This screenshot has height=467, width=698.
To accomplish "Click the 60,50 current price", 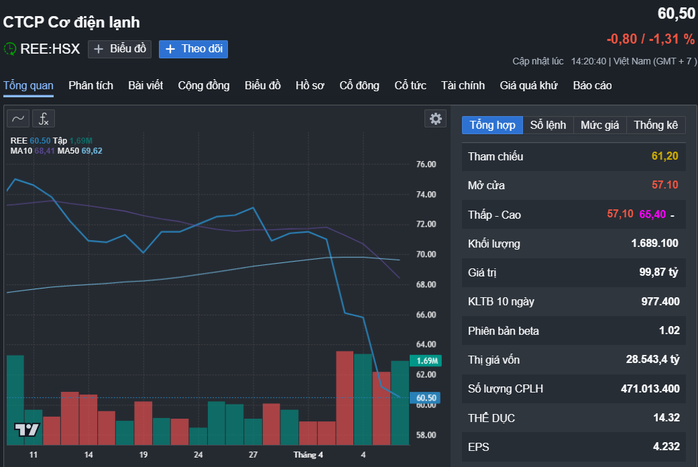I will pos(676,14).
